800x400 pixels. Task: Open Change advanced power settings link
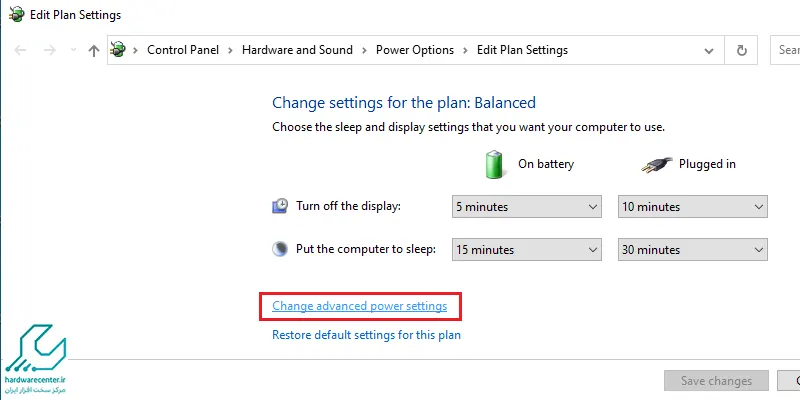(x=360, y=306)
